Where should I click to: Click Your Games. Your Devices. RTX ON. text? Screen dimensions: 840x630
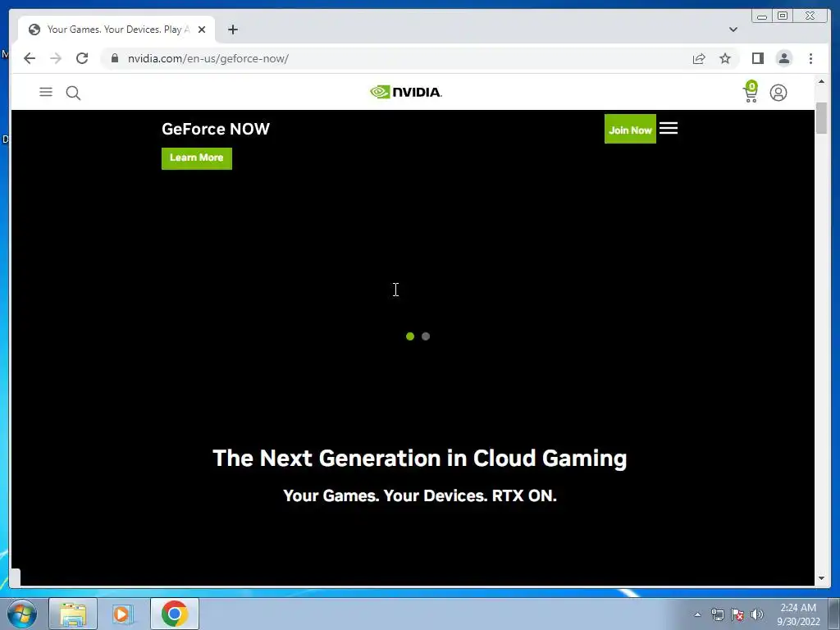tap(420, 495)
